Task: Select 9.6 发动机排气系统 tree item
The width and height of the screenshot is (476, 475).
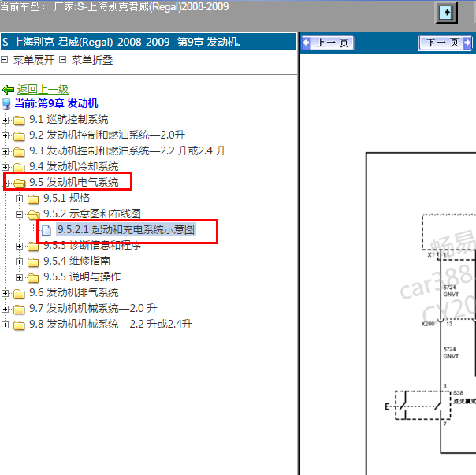Action: click(x=74, y=293)
